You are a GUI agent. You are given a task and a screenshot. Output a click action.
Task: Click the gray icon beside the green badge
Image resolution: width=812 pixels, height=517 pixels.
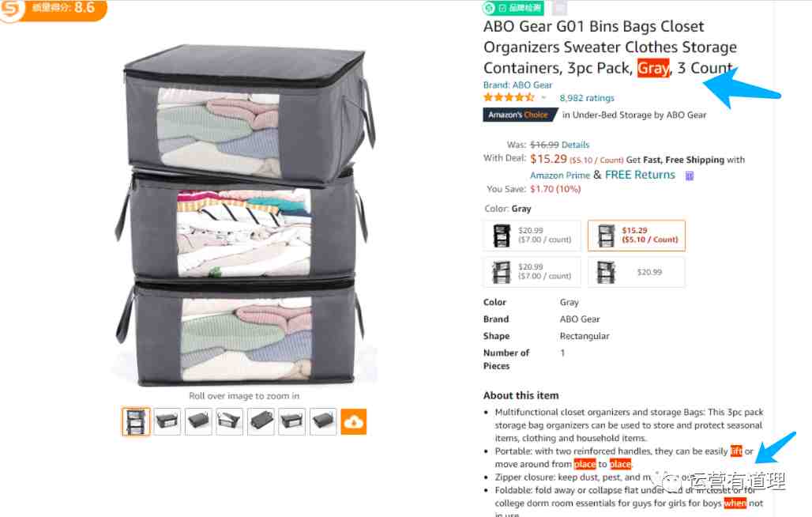click(559, 8)
